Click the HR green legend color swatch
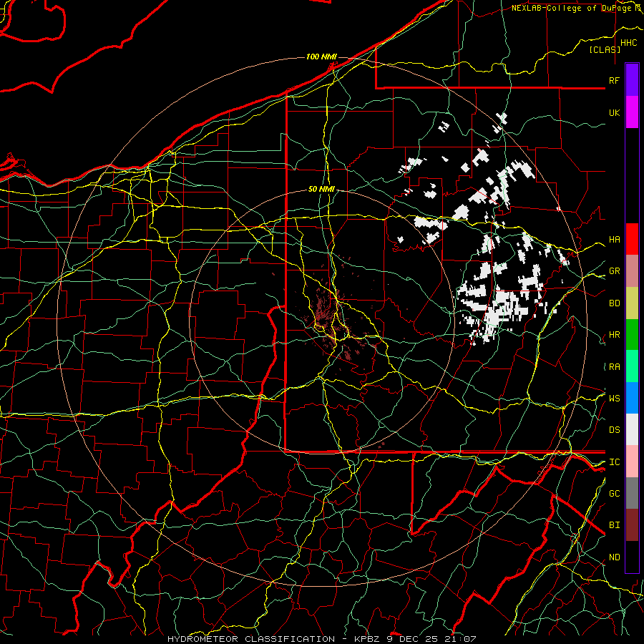 tap(632, 334)
